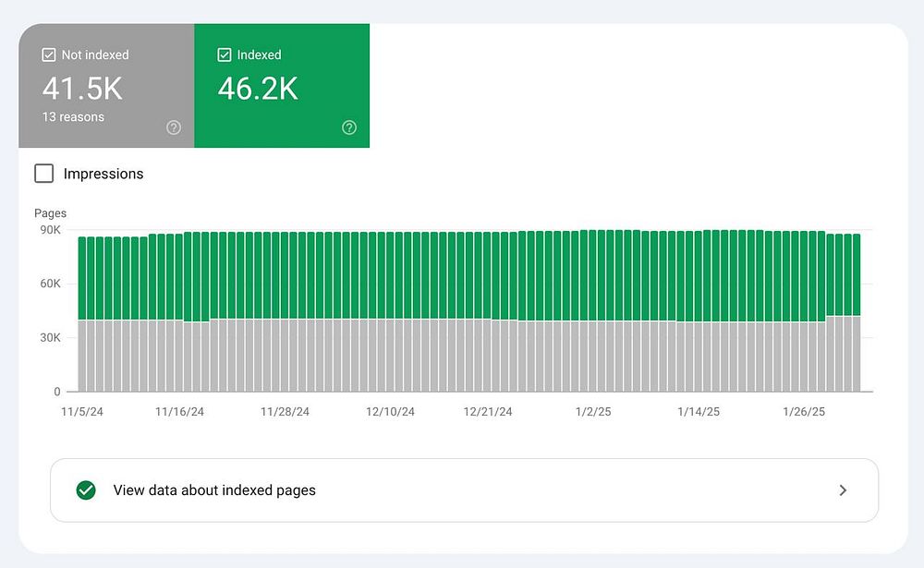924x568 pixels.
Task: Click bar above 1/14/25 date
Action: point(699,314)
